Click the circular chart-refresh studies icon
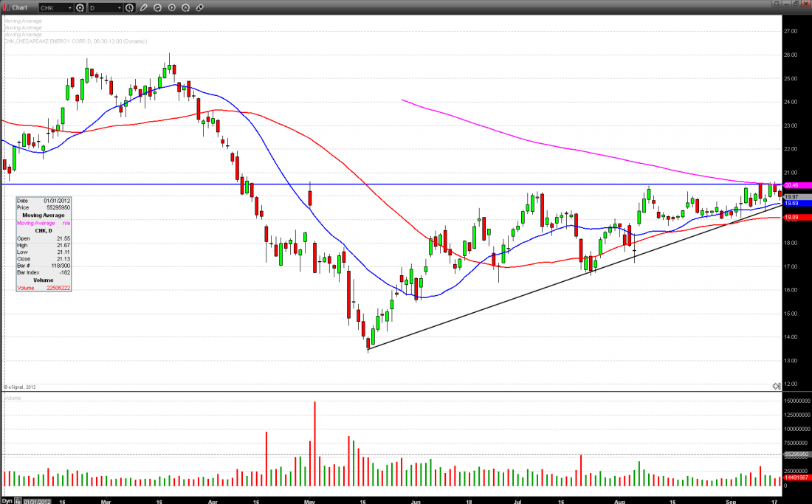The image size is (812, 504). click(158, 7)
